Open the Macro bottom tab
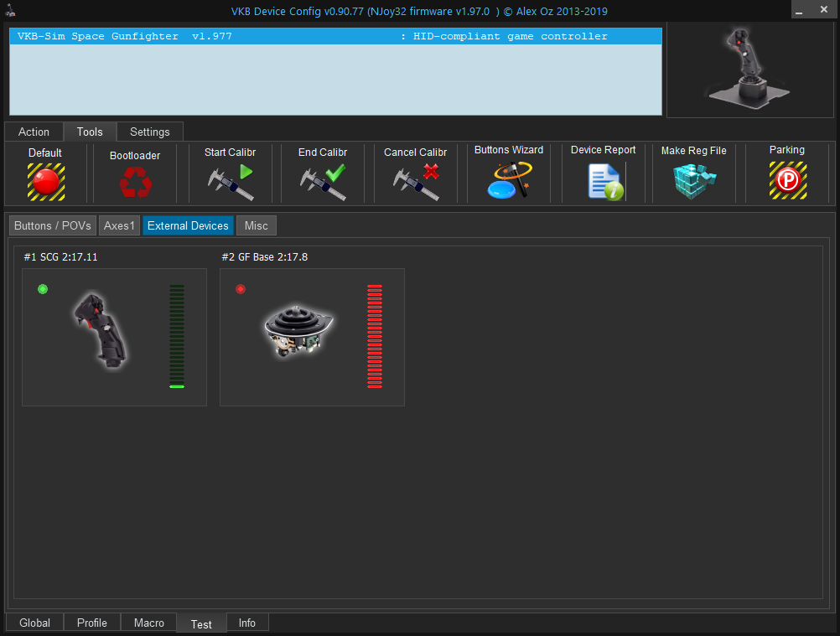Viewport: 840px width, 636px height. (149, 623)
